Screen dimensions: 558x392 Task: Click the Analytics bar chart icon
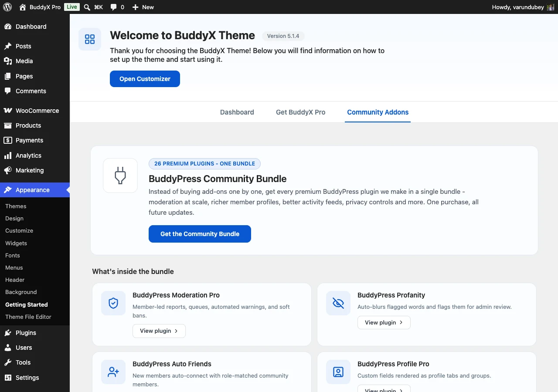point(8,155)
